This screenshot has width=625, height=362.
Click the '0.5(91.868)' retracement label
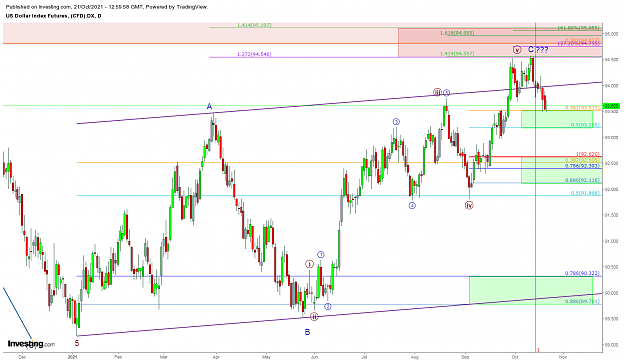coord(585,193)
